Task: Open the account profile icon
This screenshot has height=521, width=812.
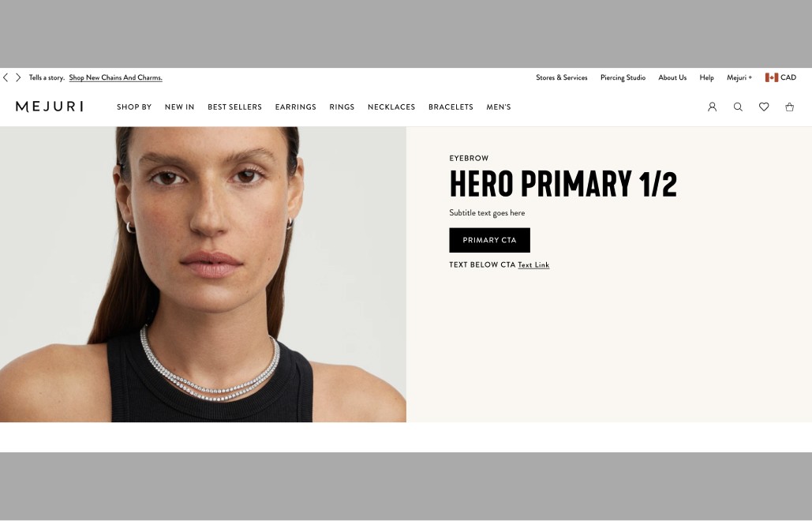Action: [x=712, y=107]
